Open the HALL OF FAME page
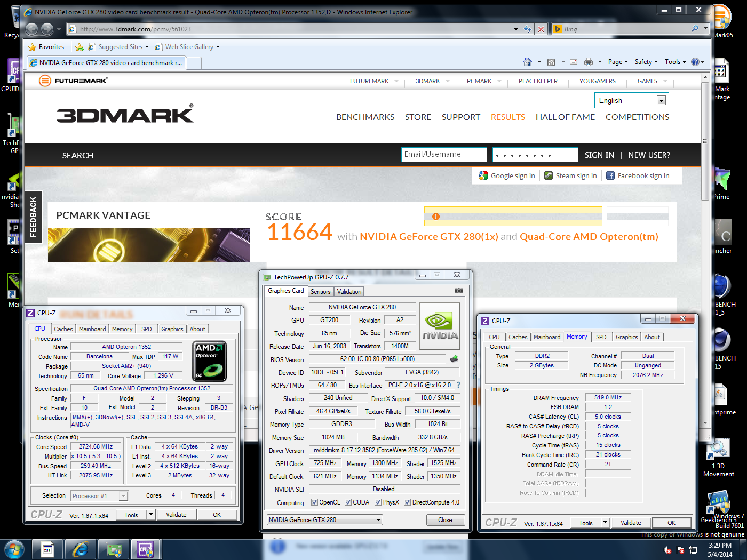The height and width of the screenshot is (560, 747). 565,117
